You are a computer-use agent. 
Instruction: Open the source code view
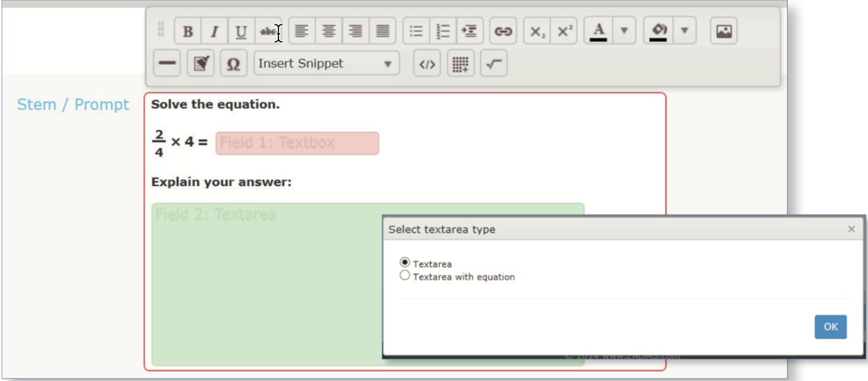(427, 63)
